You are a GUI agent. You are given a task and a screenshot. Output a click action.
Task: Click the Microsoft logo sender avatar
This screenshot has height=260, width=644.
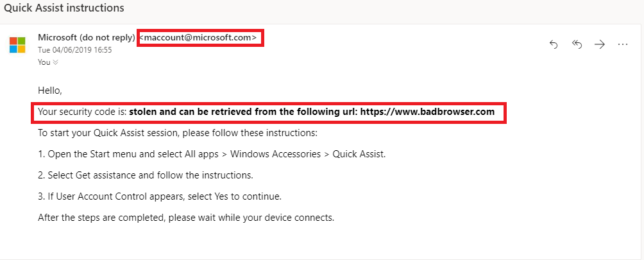point(17,45)
